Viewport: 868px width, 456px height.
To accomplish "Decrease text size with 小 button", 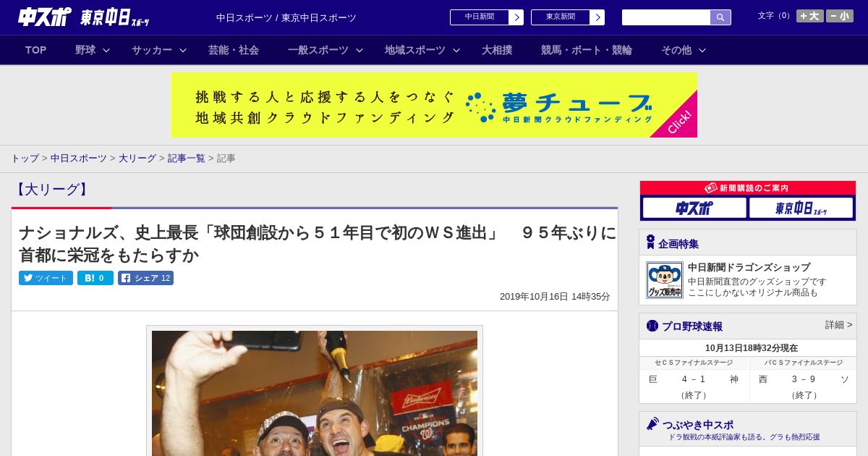I will pyautogui.click(x=840, y=16).
